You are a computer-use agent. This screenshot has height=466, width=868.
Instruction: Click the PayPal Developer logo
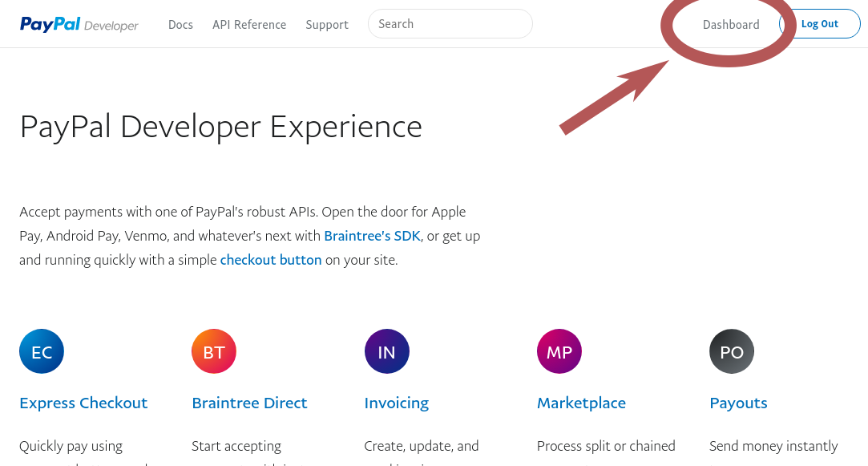pos(79,25)
